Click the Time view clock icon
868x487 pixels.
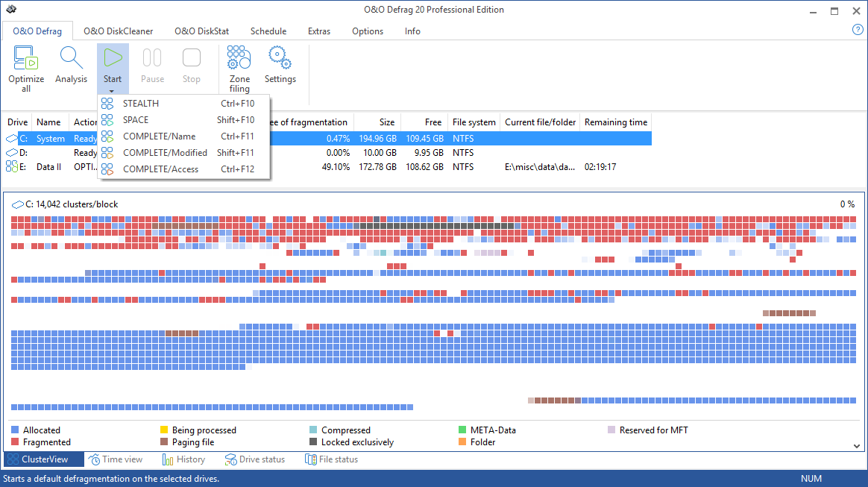(95, 459)
